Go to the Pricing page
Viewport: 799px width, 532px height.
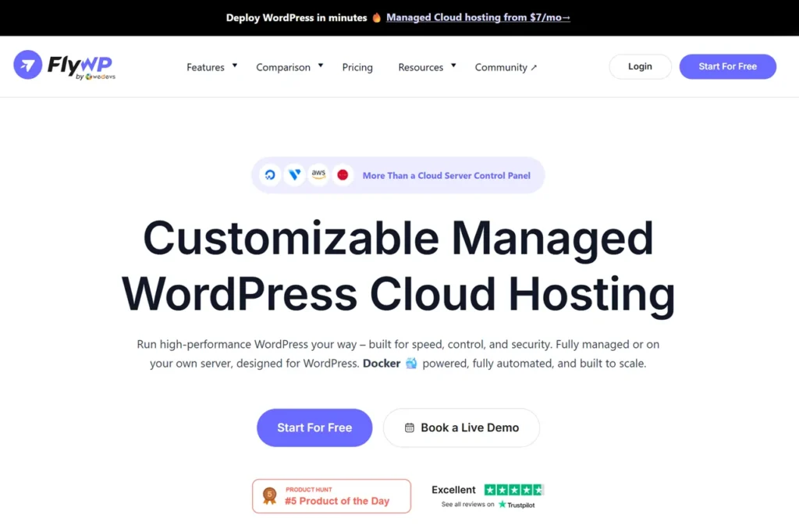tap(357, 67)
